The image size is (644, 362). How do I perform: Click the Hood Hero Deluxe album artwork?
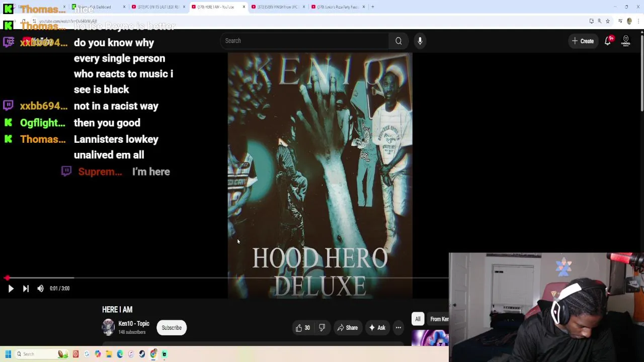pyautogui.click(x=320, y=175)
